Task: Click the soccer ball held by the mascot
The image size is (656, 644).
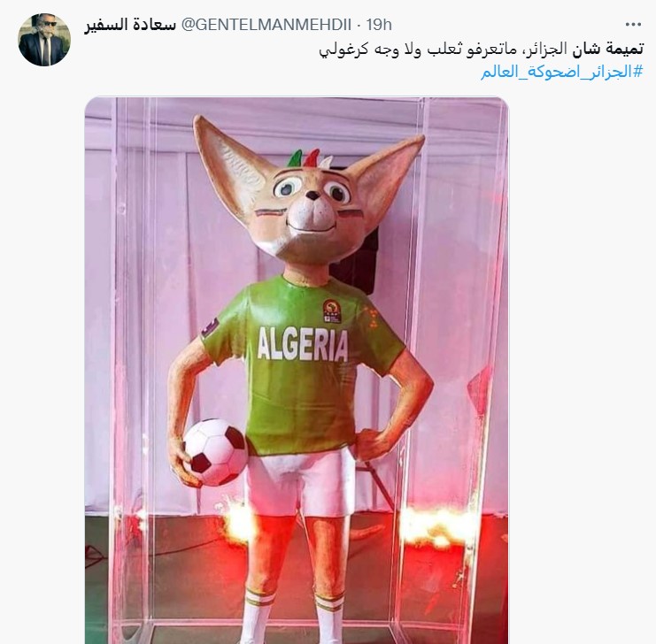Action: (x=216, y=452)
